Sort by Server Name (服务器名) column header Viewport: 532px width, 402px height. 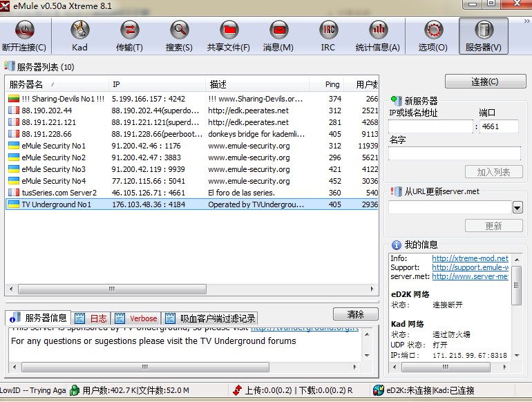point(57,84)
